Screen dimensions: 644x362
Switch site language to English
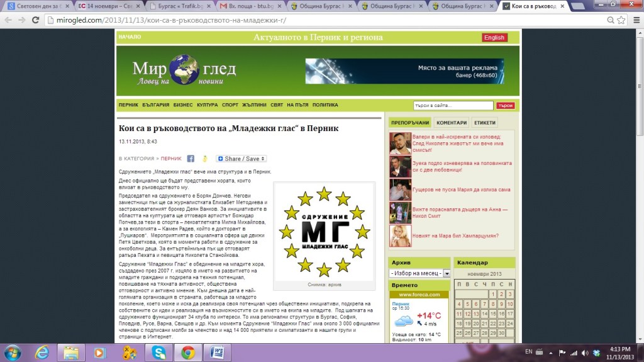point(494,38)
